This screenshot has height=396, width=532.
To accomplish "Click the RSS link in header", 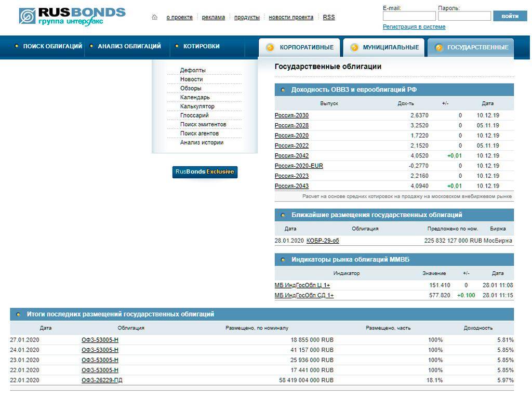I will tap(329, 17).
